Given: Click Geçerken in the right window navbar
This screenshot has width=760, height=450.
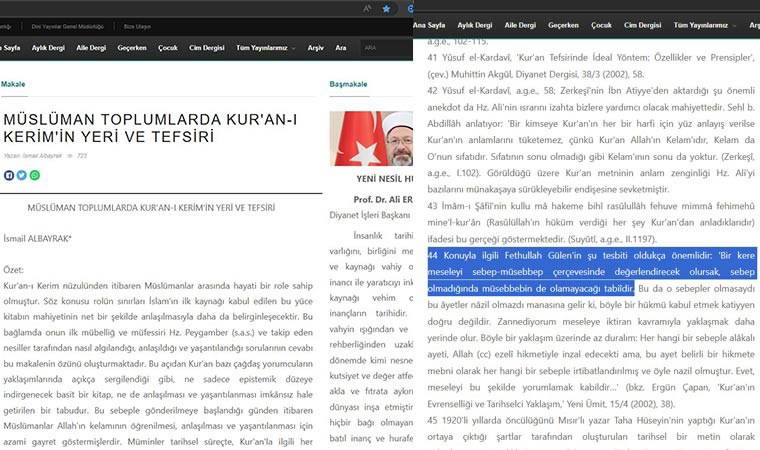Looking at the screenshot, I should pos(563,25).
